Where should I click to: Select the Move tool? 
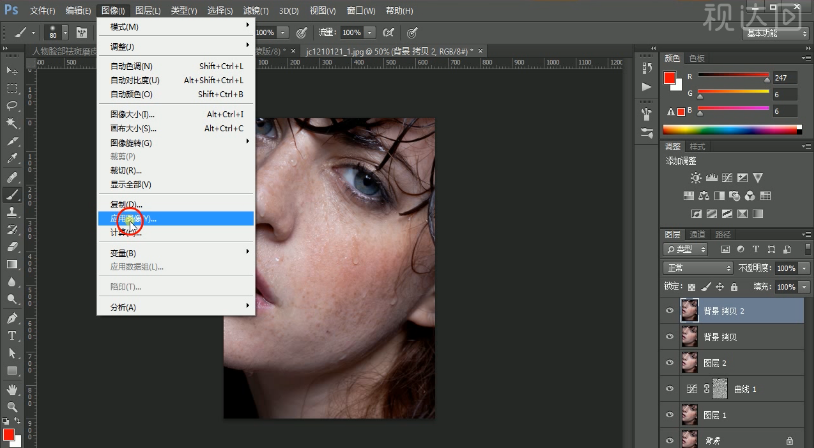pyautogui.click(x=12, y=70)
